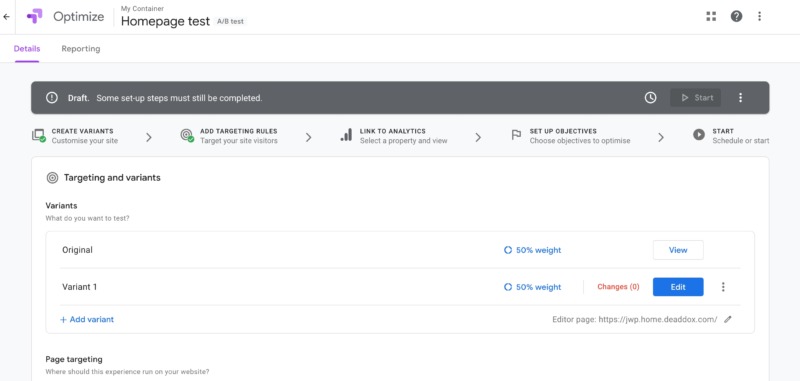
Task: Click the Set Up Objectives flag icon
Action: click(x=516, y=135)
